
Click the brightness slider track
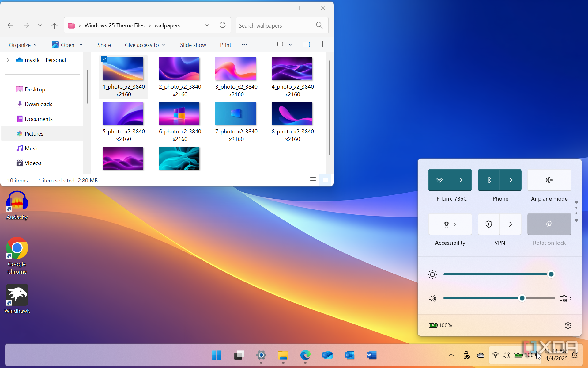point(496,274)
